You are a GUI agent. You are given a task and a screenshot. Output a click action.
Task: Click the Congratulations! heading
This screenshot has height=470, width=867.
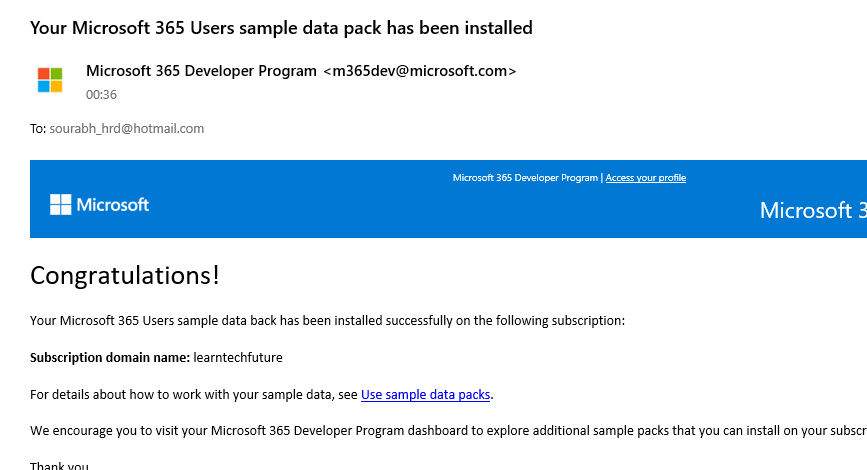[x=125, y=275]
